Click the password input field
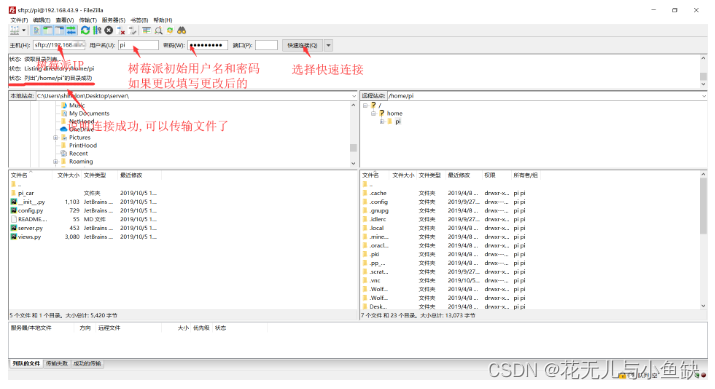The height and width of the screenshot is (389, 715). pos(207,45)
